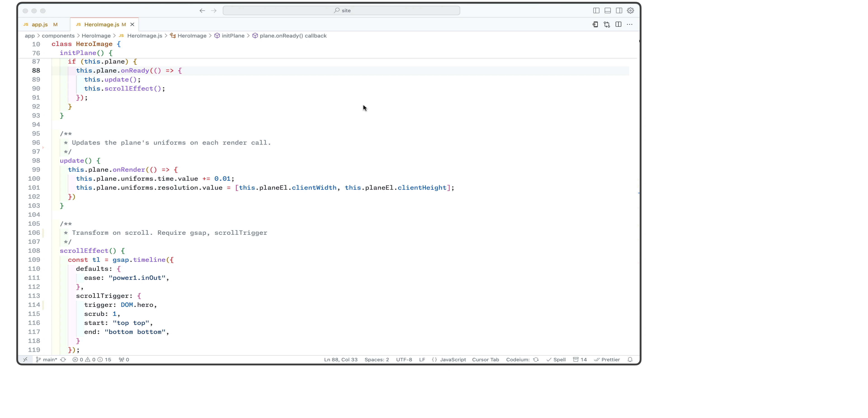Click the navigate back arrow
The width and height of the screenshot is (868, 418).
202,10
